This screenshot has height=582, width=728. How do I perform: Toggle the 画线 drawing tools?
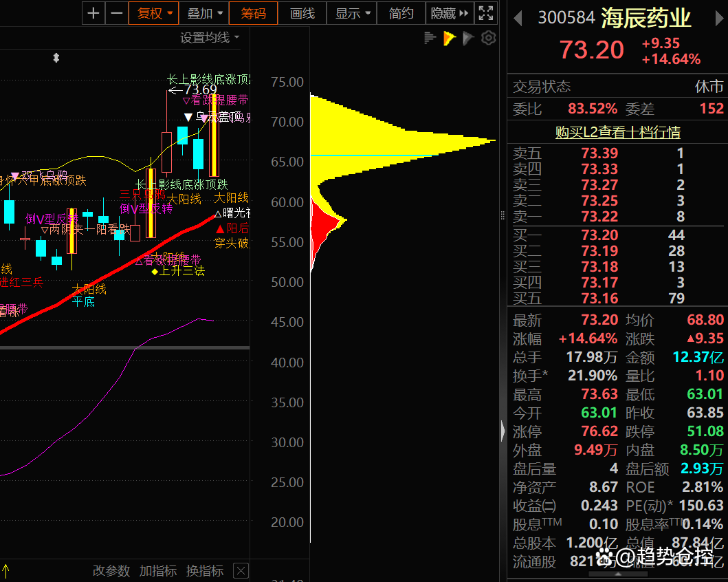302,13
